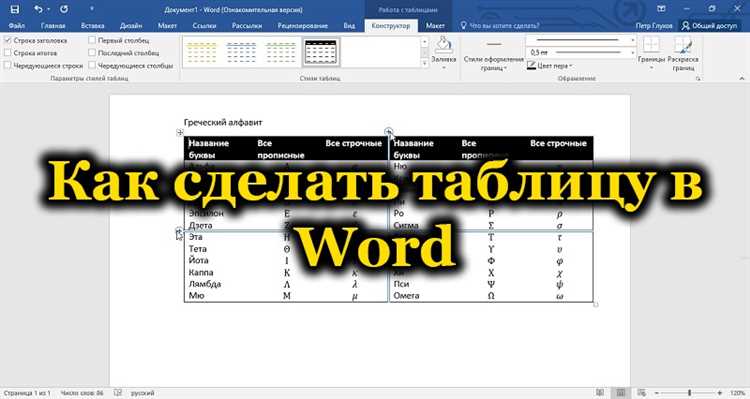
Task: Open the Петр Глухов account name
Action: point(654,26)
